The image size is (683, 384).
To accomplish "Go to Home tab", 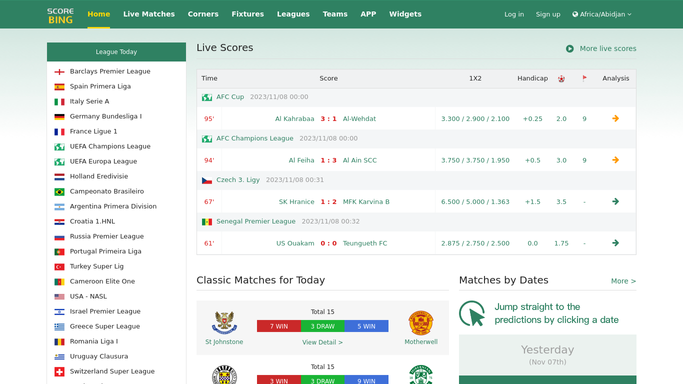I will [x=99, y=14].
